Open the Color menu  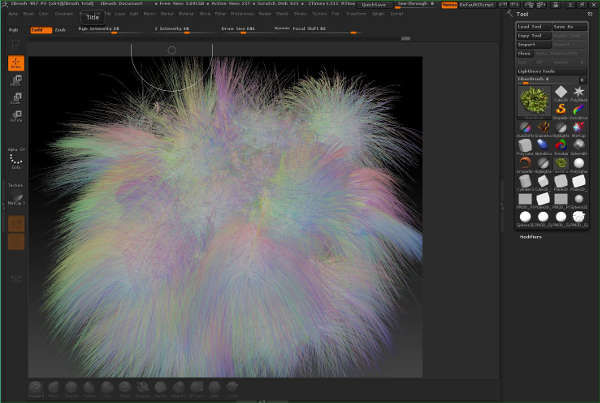[x=43, y=13]
